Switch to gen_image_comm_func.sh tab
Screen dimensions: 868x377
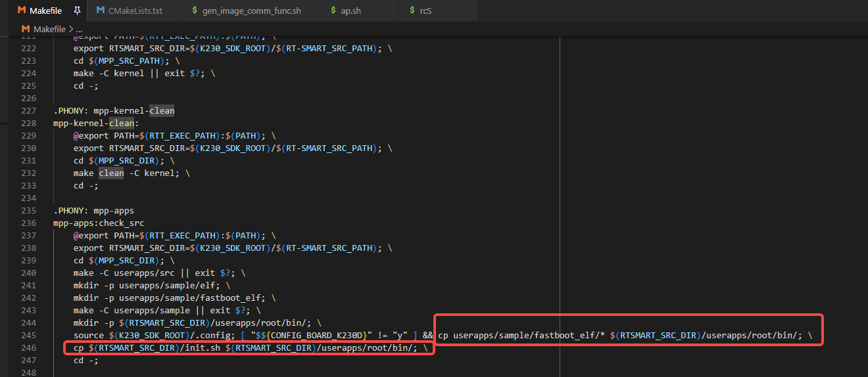click(251, 11)
